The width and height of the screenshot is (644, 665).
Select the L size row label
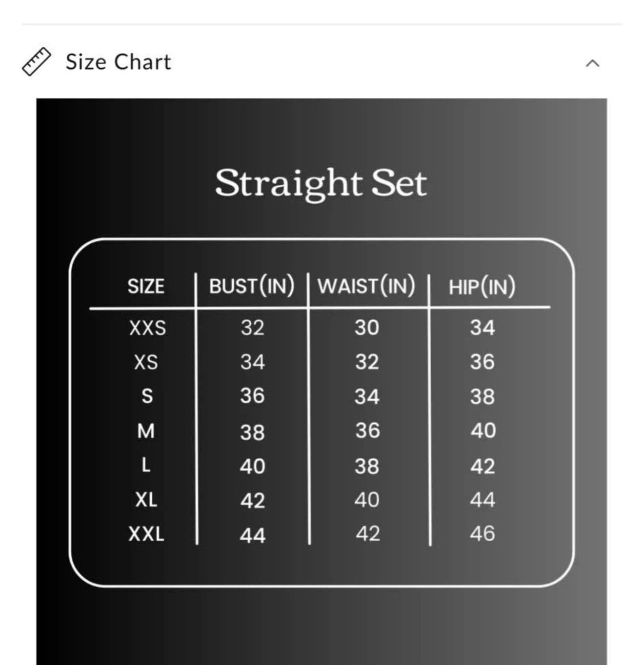pos(146,465)
